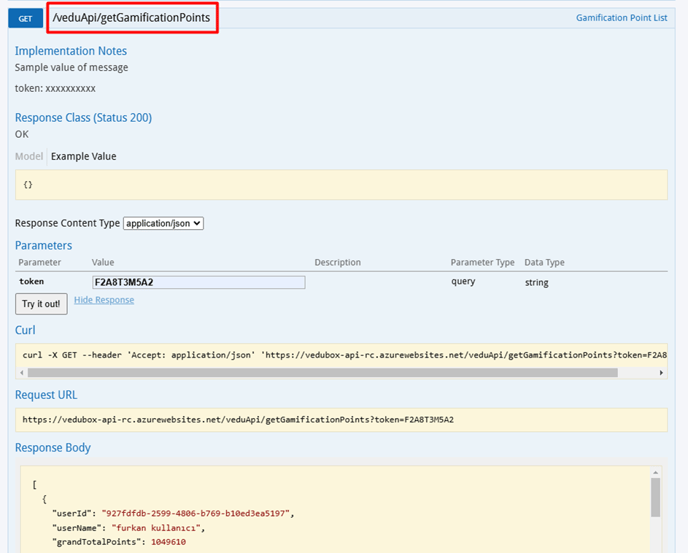
Task: Switch to the Model tab
Action: tap(29, 157)
